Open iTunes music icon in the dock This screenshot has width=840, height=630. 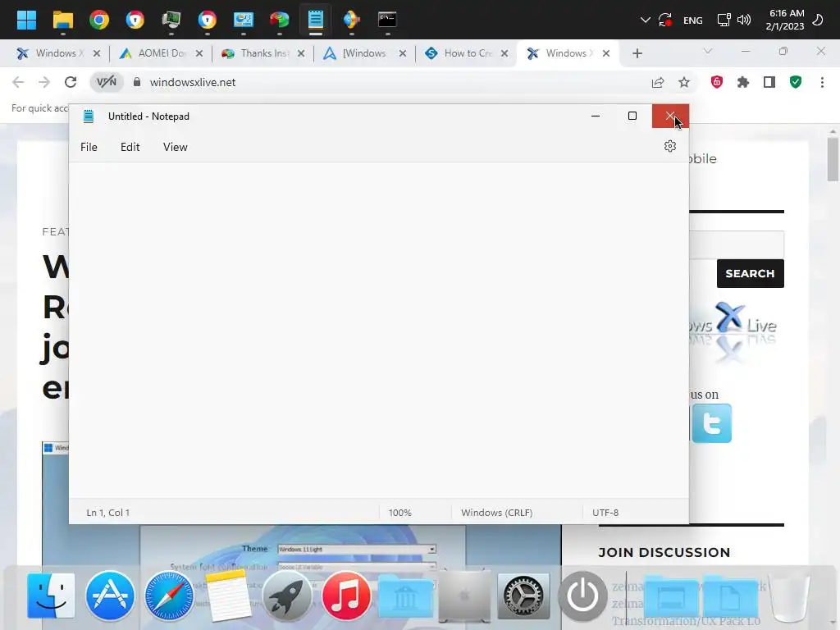tap(346, 596)
